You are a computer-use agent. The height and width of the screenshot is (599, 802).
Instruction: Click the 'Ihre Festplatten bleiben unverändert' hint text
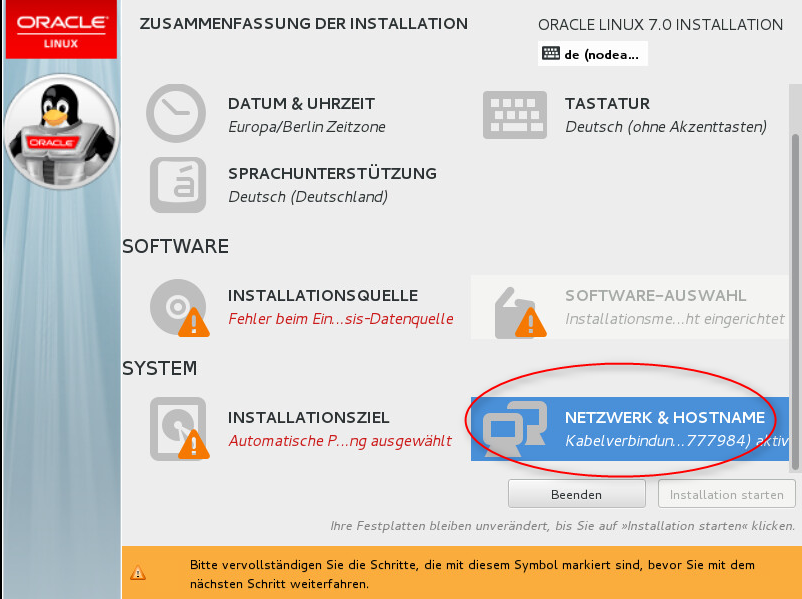(563, 526)
